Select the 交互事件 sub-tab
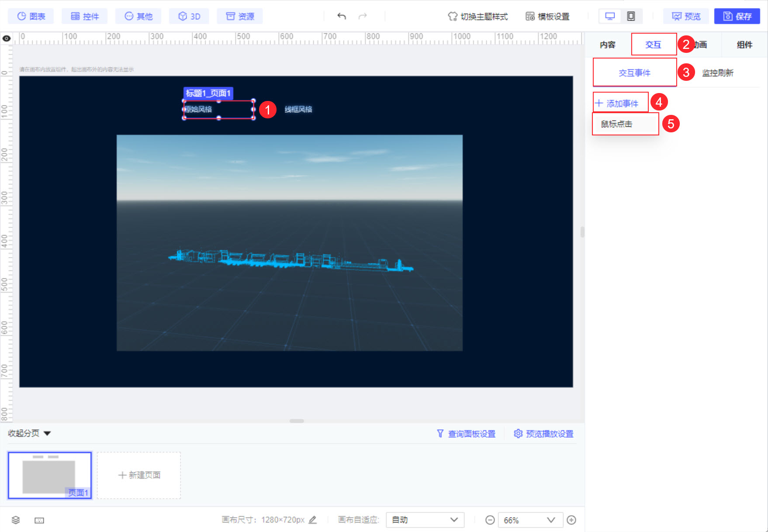 pyautogui.click(x=634, y=73)
